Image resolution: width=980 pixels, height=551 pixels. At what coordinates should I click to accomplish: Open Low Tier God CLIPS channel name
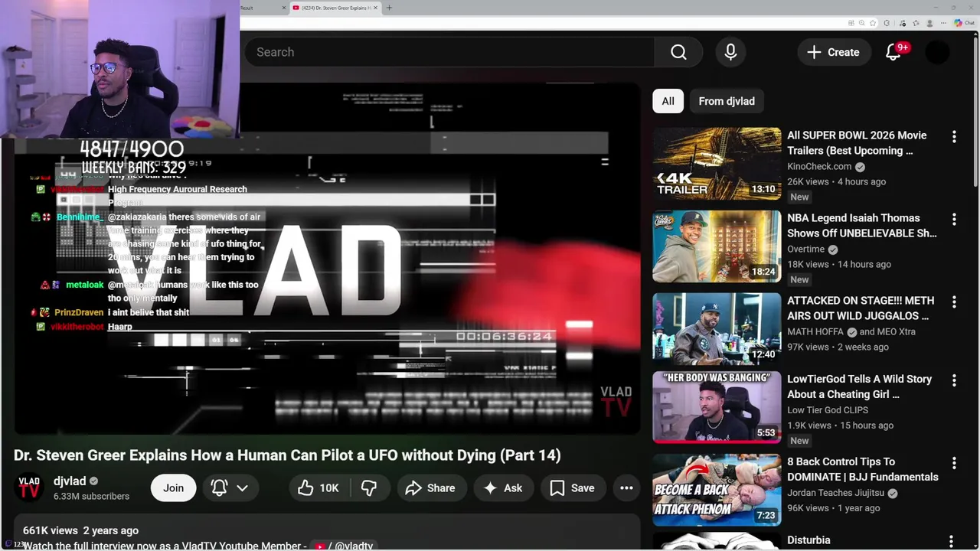coord(828,410)
